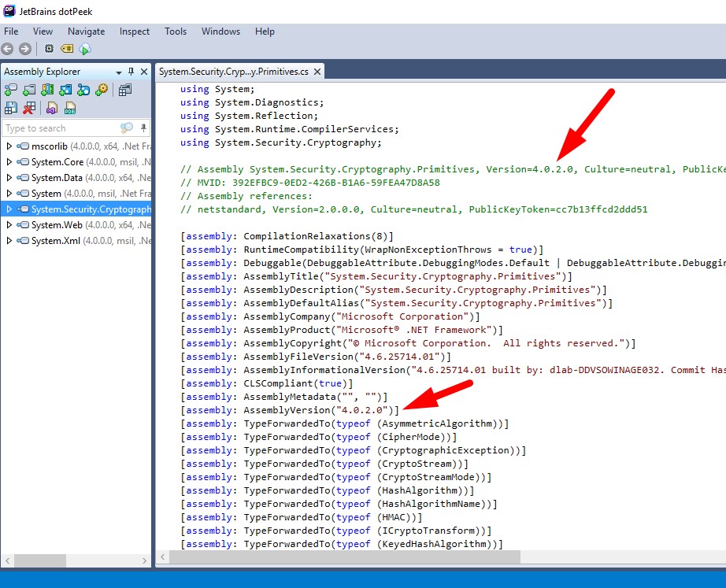Select System.Data in the assembly tree
The height and width of the screenshot is (588, 726).
pyautogui.click(x=57, y=178)
